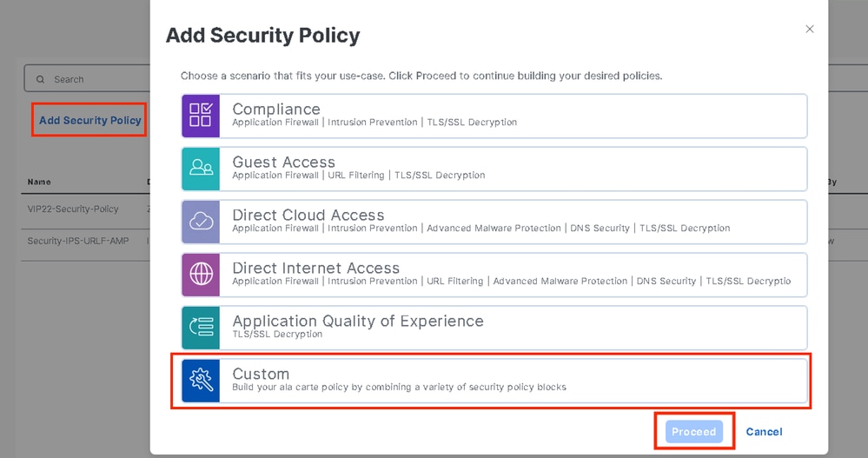Open Security-IPS-URLF-AMP row in background table
Image resolution: width=868 pixels, height=458 pixels.
pyautogui.click(x=78, y=241)
